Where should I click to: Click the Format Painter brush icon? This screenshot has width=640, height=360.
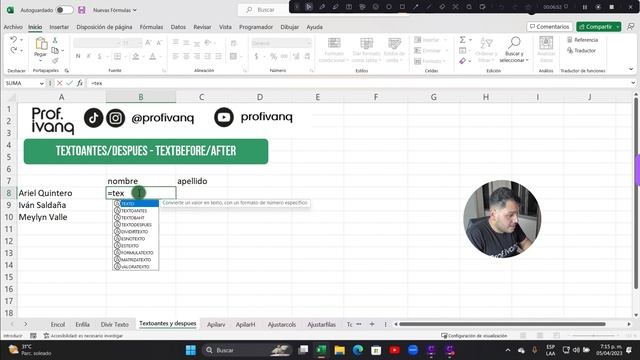point(55,60)
